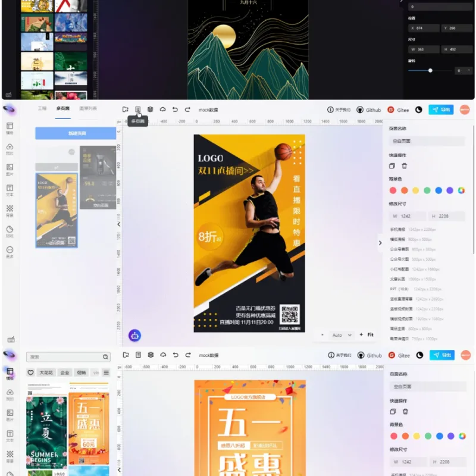Open tag list menu icon in bottom editor

[x=107, y=372]
